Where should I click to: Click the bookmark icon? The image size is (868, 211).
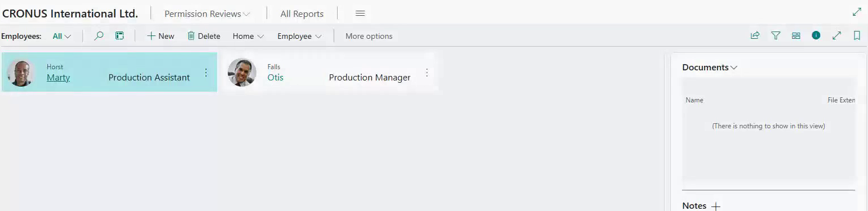click(857, 35)
